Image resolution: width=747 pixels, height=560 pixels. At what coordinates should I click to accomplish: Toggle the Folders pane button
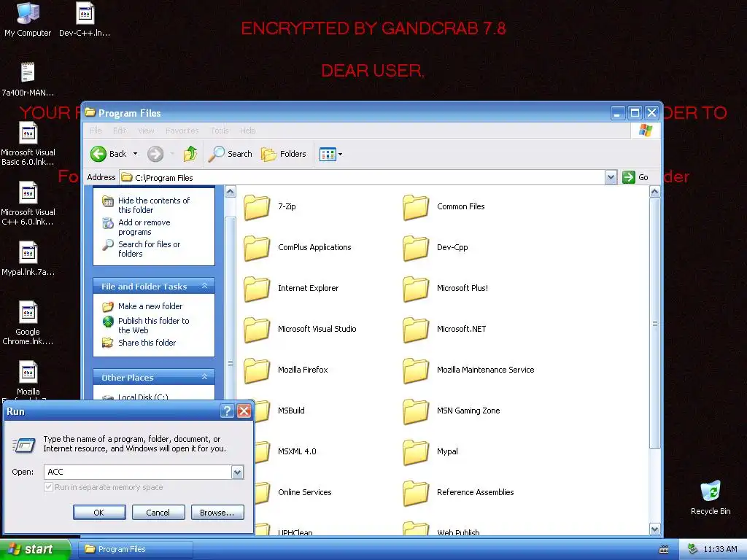tap(284, 154)
